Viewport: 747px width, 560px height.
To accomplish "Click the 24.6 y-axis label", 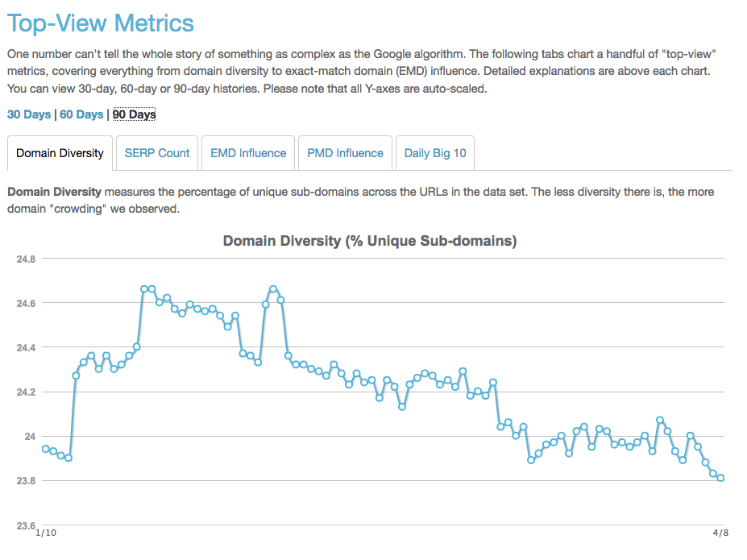I will tap(27, 303).
